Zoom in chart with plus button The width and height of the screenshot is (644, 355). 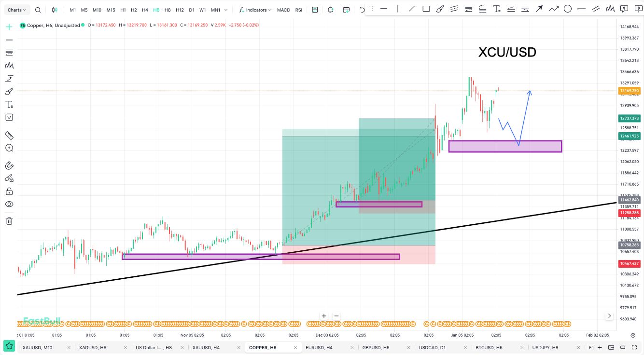pos(323,316)
